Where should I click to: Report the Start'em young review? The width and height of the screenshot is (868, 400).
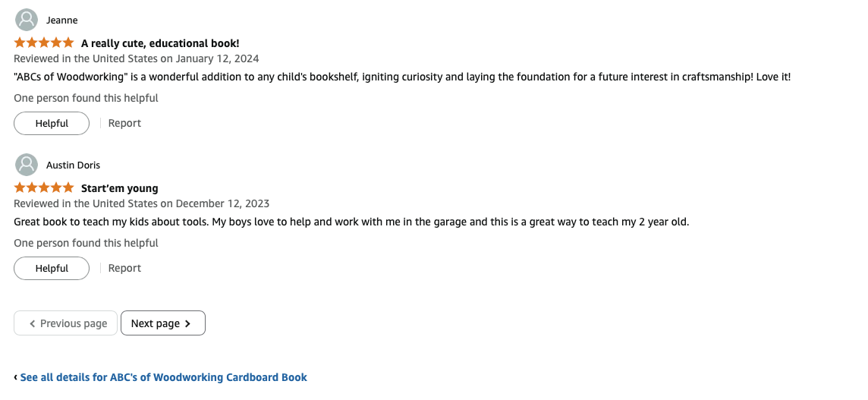point(124,268)
